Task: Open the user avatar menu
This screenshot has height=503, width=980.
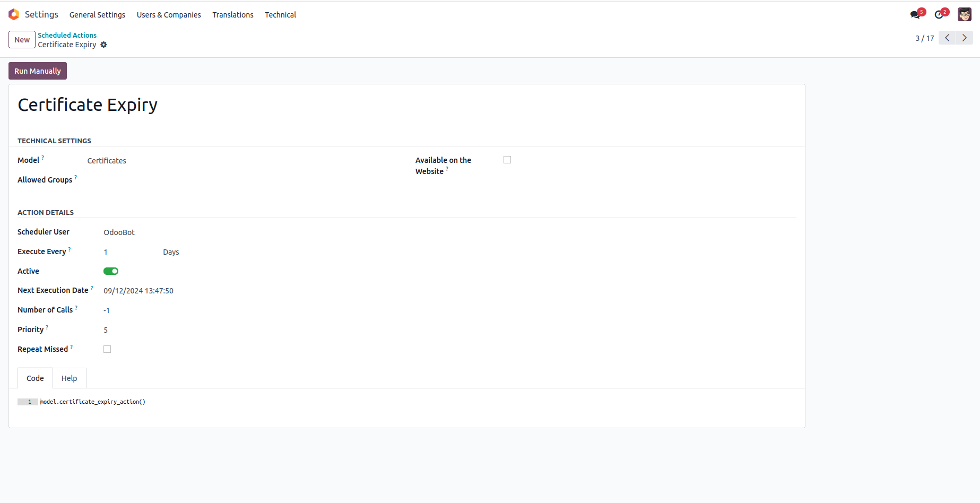Action: coord(965,14)
